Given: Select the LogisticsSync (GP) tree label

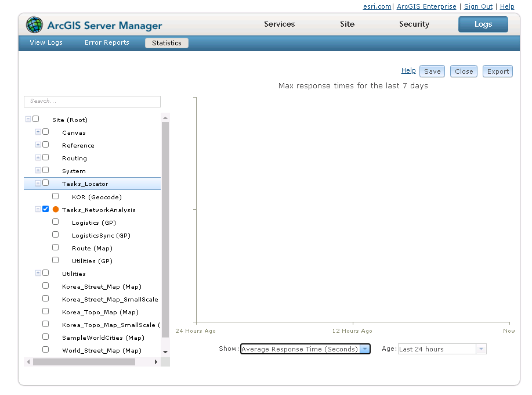Looking at the screenshot, I should (x=101, y=235).
